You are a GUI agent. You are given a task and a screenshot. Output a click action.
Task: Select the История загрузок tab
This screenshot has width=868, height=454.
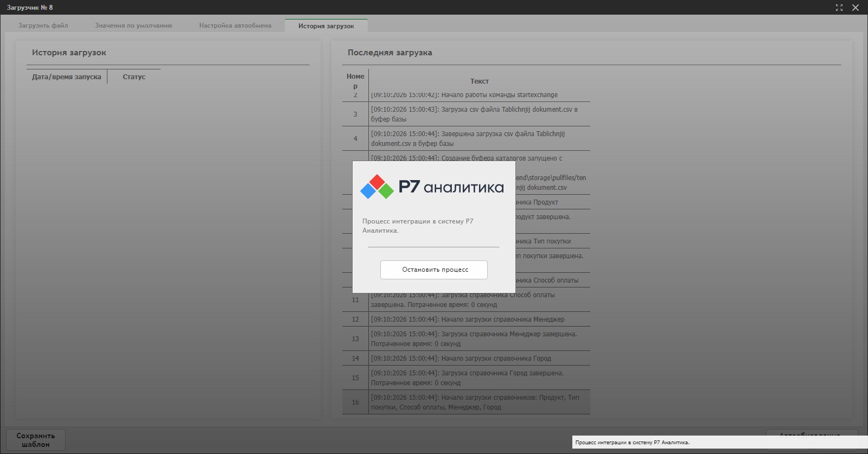point(326,25)
